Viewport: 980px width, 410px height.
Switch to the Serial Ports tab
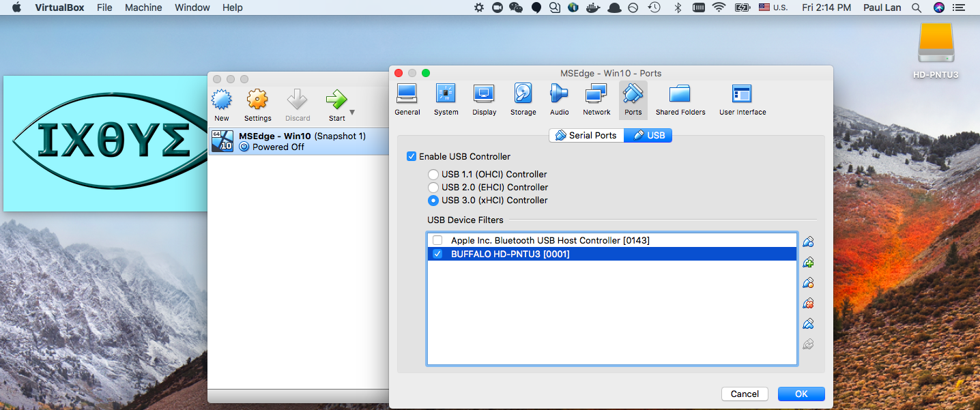click(x=586, y=135)
